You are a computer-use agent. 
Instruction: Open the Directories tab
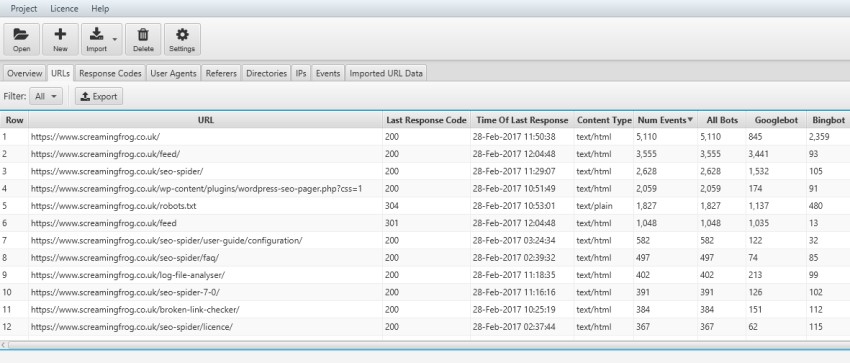coord(266,73)
